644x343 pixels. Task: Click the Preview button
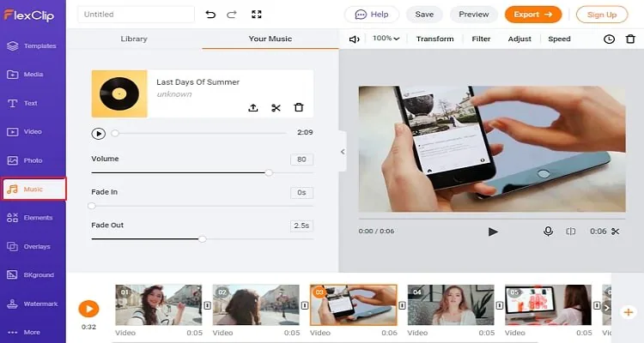473,15
